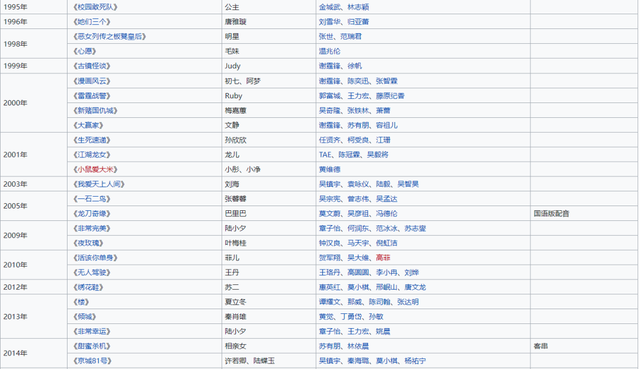Click actor link 范冰冰
This screenshot has width=640, height=369.
click(x=387, y=228)
